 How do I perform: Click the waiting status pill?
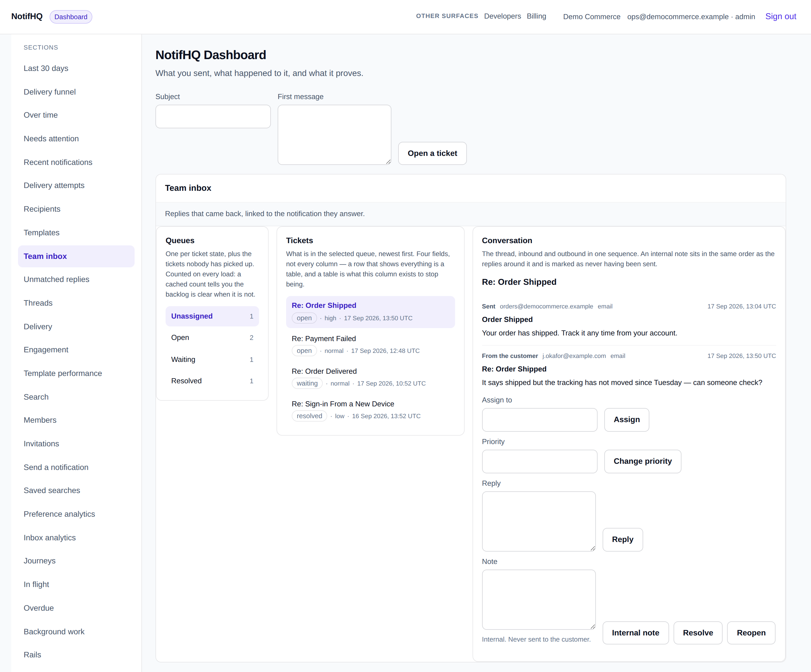pos(307,383)
